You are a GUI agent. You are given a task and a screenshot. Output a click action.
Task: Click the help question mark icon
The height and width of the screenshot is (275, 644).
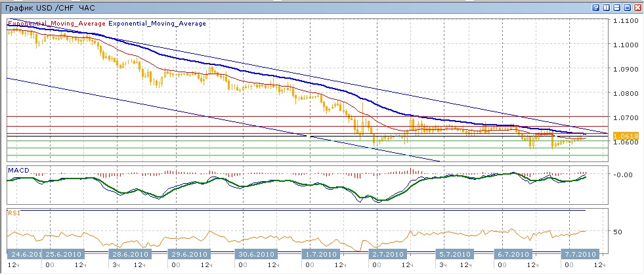595,7
